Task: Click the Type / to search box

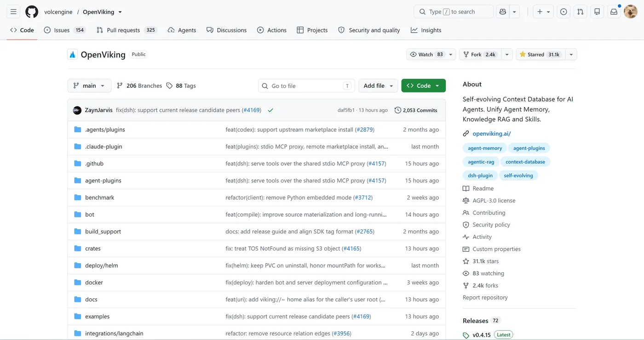Action: tap(454, 12)
